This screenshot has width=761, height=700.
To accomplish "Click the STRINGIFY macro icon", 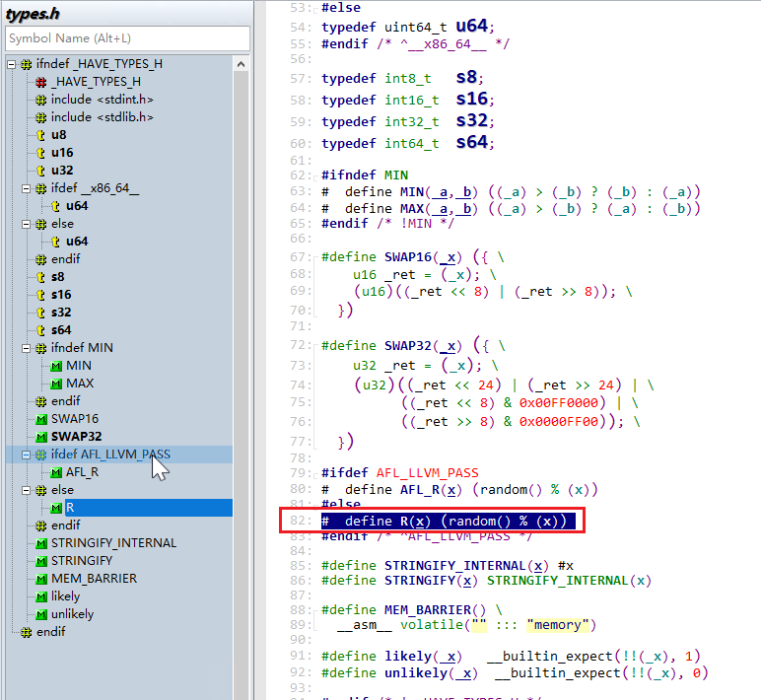I will point(41,561).
